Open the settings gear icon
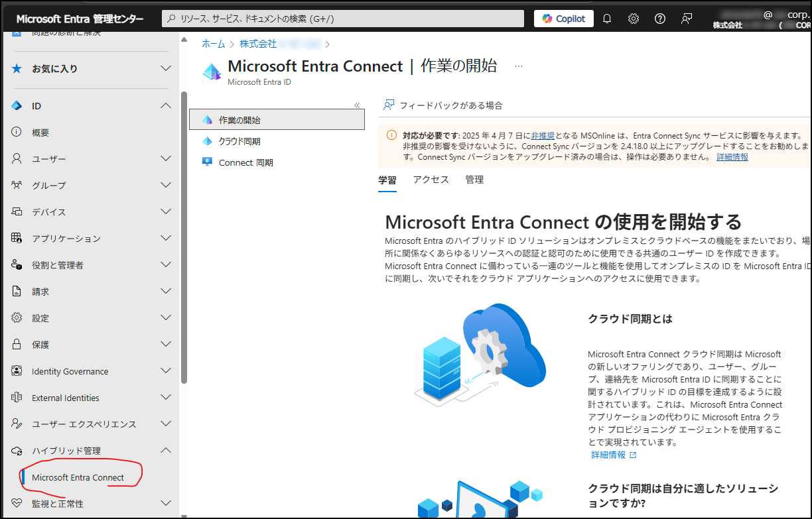Viewport: 812px width, 519px height. [x=633, y=18]
